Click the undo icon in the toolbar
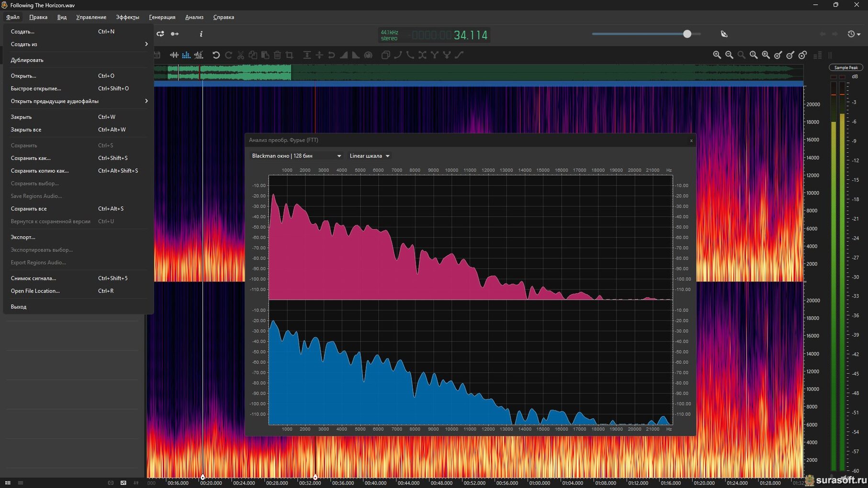868x488 pixels. click(x=216, y=55)
